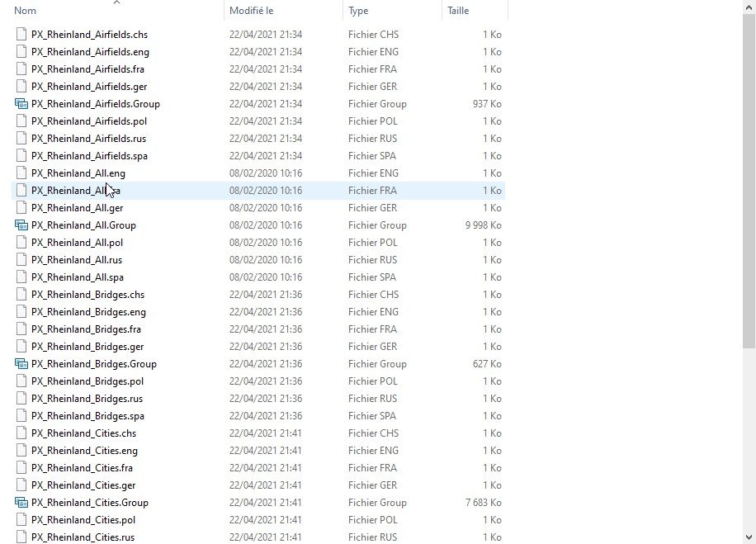Screen dimensions: 756x544
Task: Select file name PX_Rheinland_Cities.Group
Action: pos(90,503)
